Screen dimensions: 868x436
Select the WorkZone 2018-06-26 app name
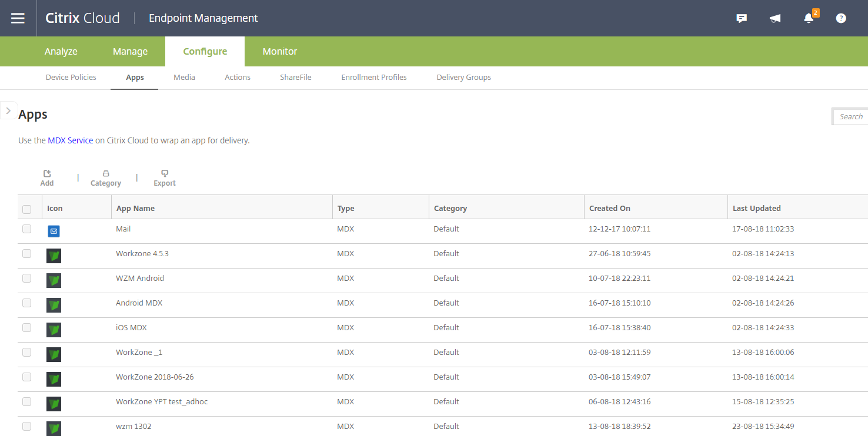click(155, 377)
